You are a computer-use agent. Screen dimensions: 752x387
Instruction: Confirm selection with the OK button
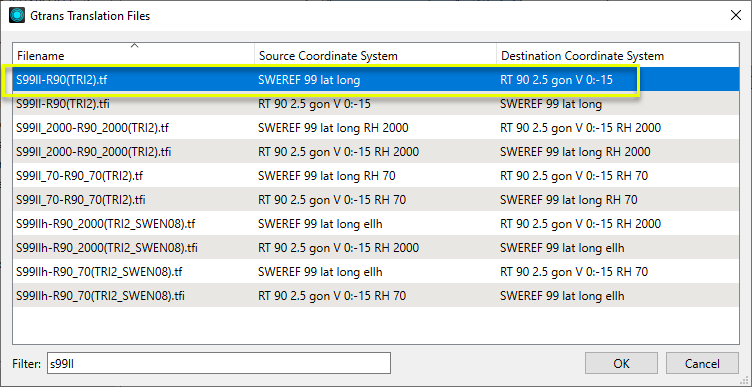pyautogui.click(x=622, y=364)
